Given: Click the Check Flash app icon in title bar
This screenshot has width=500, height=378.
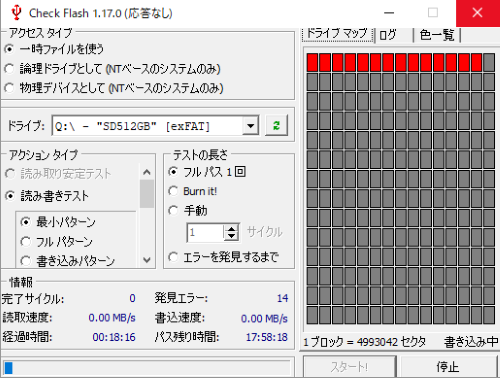Looking at the screenshot, I should 16,13.
